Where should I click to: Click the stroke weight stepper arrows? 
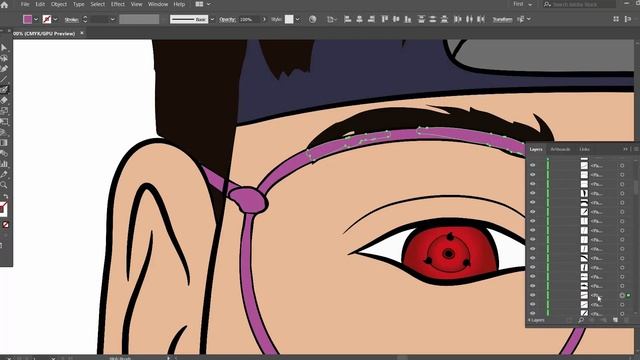pyautogui.click(x=85, y=19)
